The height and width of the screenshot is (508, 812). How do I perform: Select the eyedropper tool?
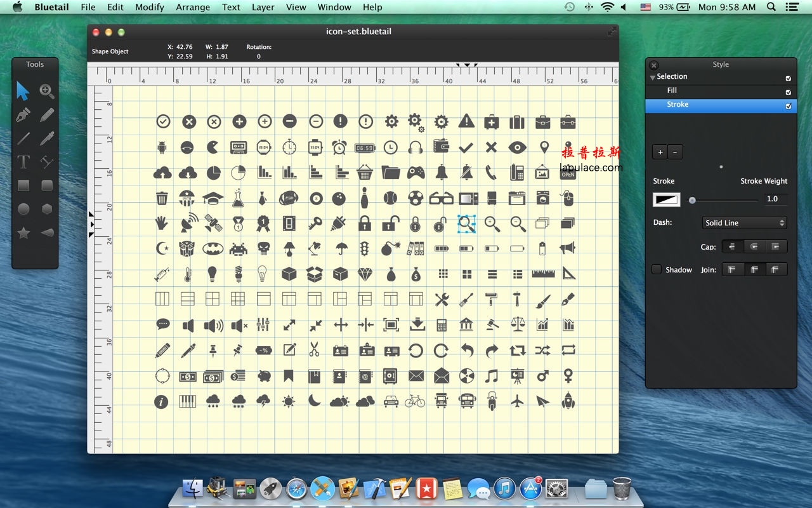tap(47, 138)
